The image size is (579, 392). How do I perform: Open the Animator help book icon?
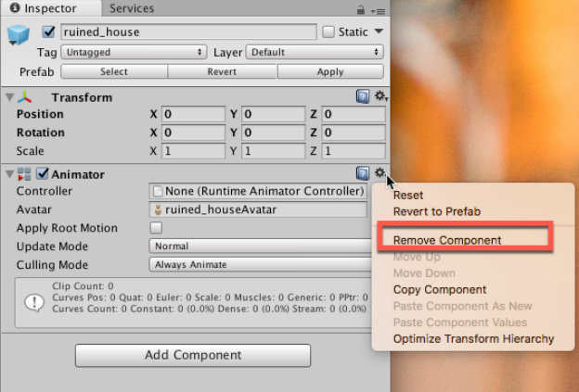point(363,173)
